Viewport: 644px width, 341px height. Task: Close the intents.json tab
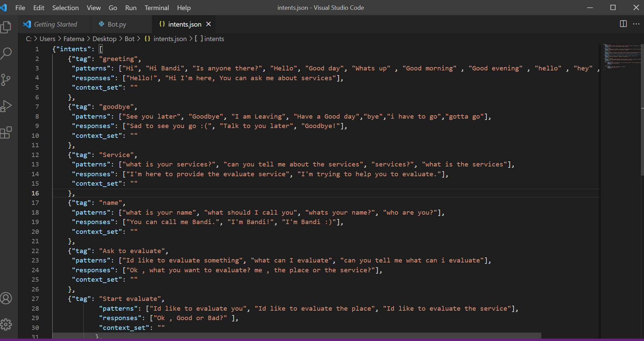click(208, 24)
